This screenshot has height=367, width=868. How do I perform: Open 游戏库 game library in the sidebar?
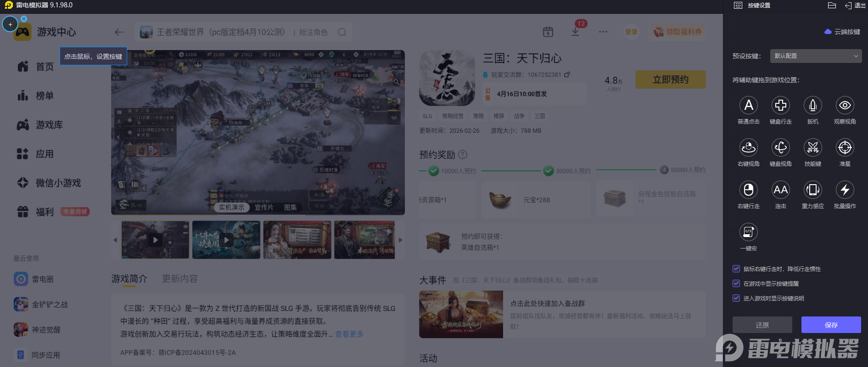click(40, 125)
